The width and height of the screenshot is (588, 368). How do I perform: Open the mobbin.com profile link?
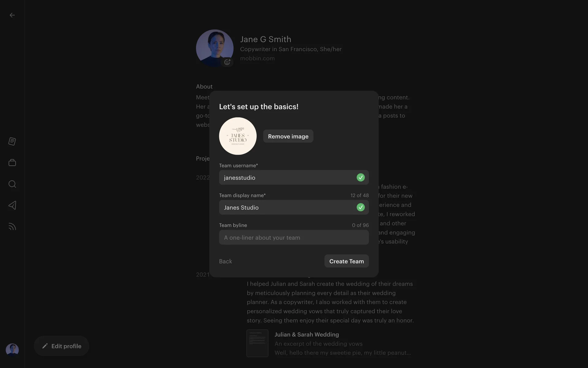[257, 58]
